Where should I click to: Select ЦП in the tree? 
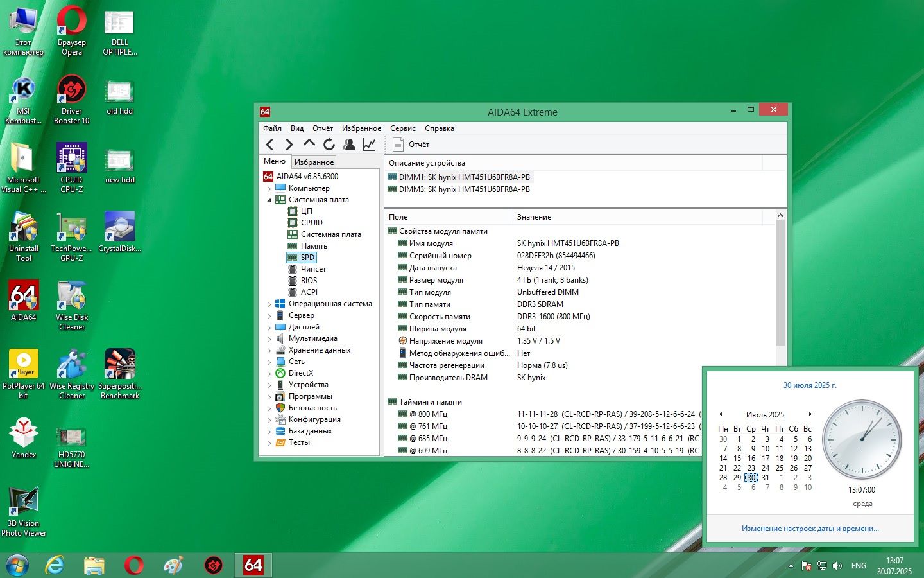[x=306, y=211]
